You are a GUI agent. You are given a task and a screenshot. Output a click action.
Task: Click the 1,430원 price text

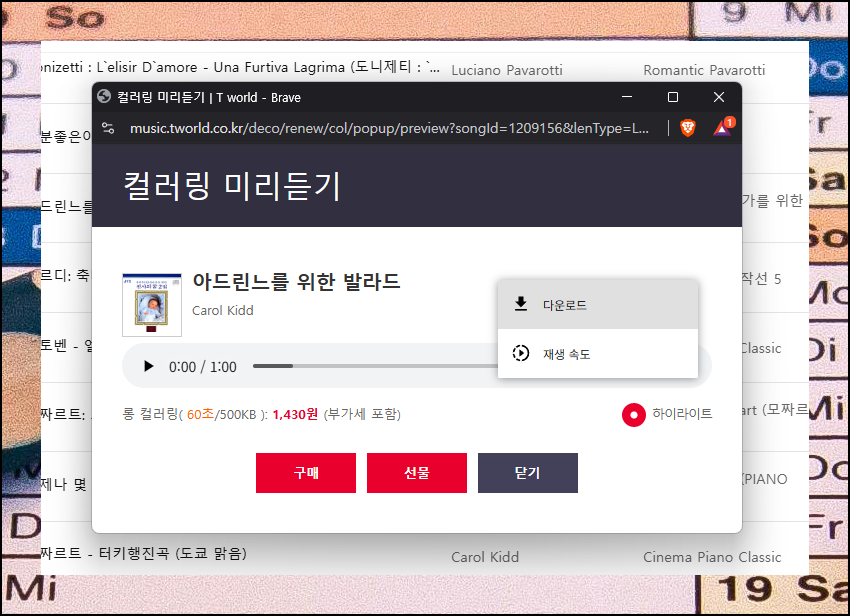click(x=295, y=414)
